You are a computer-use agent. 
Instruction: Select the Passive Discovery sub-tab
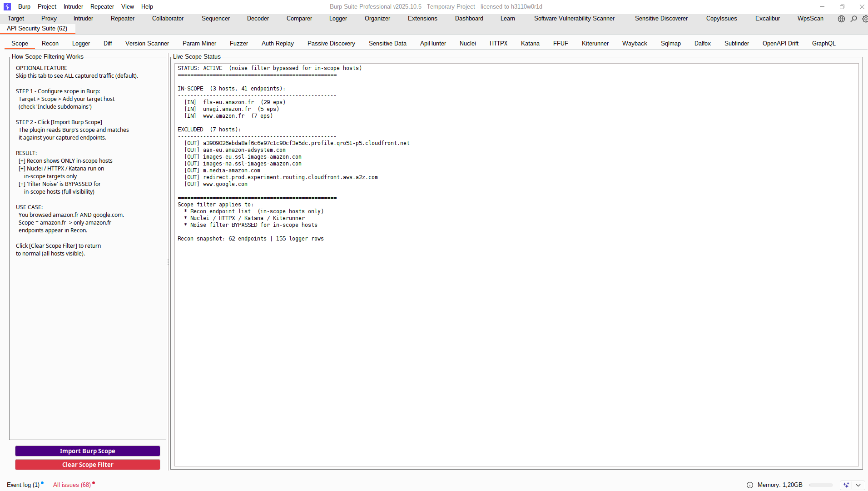331,44
